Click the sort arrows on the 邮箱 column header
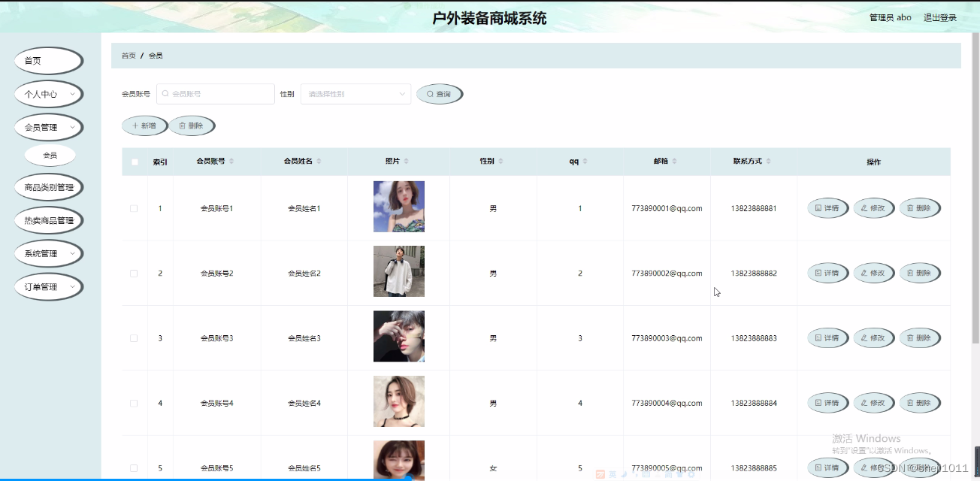Viewport: 980px width, 481px height. coord(674,160)
